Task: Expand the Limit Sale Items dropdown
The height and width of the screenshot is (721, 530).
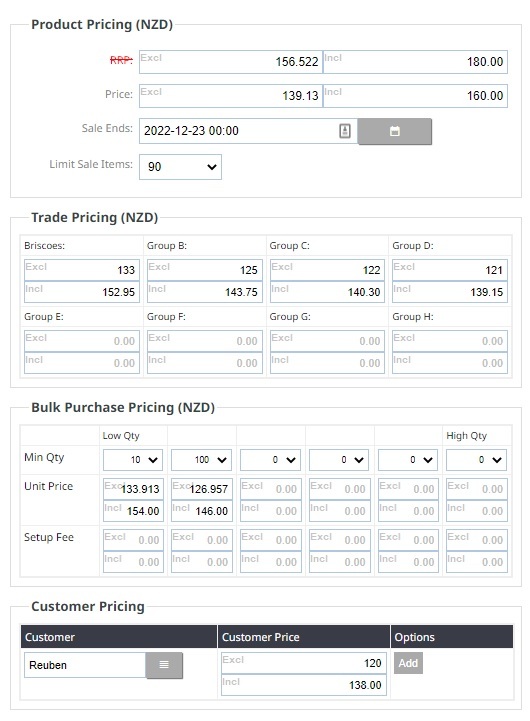Action: pyautogui.click(x=180, y=167)
